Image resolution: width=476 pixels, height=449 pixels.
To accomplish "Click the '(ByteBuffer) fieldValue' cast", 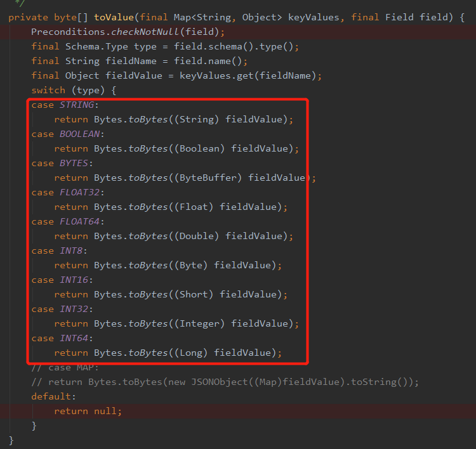I will tap(239, 178).
